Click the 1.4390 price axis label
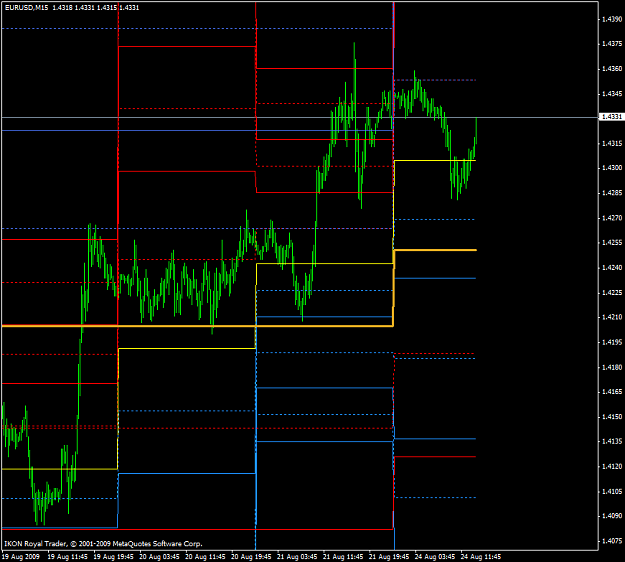The width and height of the screenshot is (625, 562). coord(612,19)
